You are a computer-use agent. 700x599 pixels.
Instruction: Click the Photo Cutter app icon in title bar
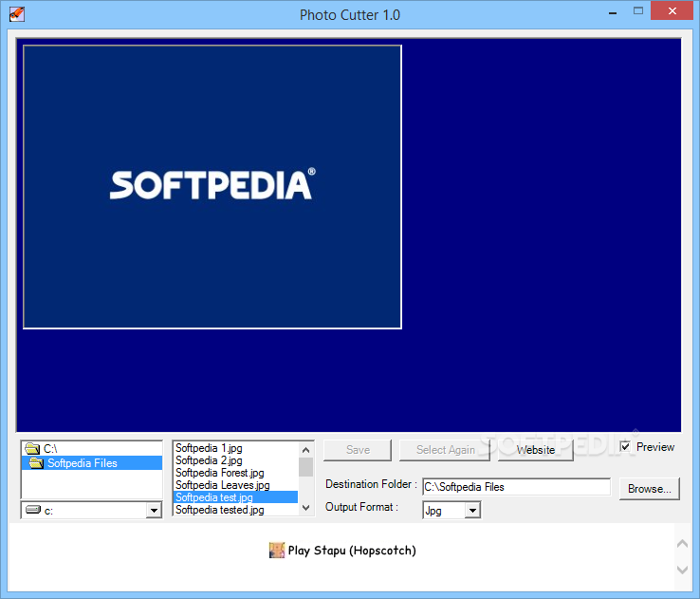pos(17,15)
